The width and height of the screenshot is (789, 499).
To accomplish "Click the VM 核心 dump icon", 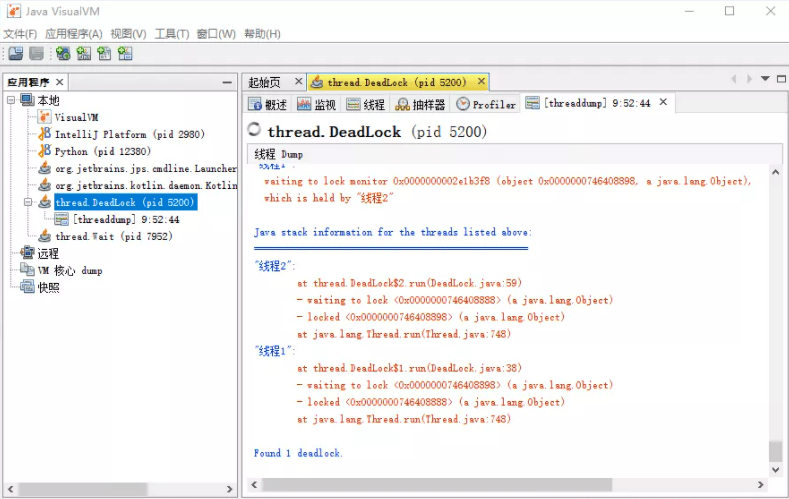I will click(x=28, y=270).
